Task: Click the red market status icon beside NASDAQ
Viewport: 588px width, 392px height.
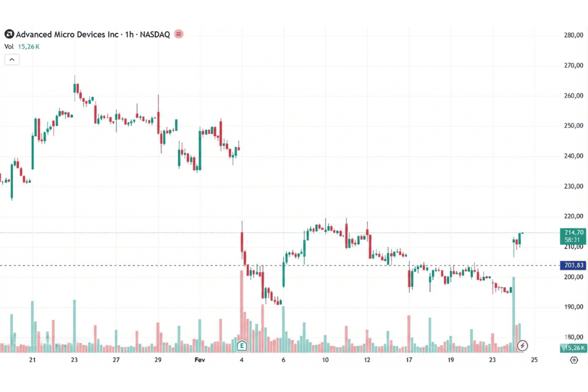Action: pos(179,34)
